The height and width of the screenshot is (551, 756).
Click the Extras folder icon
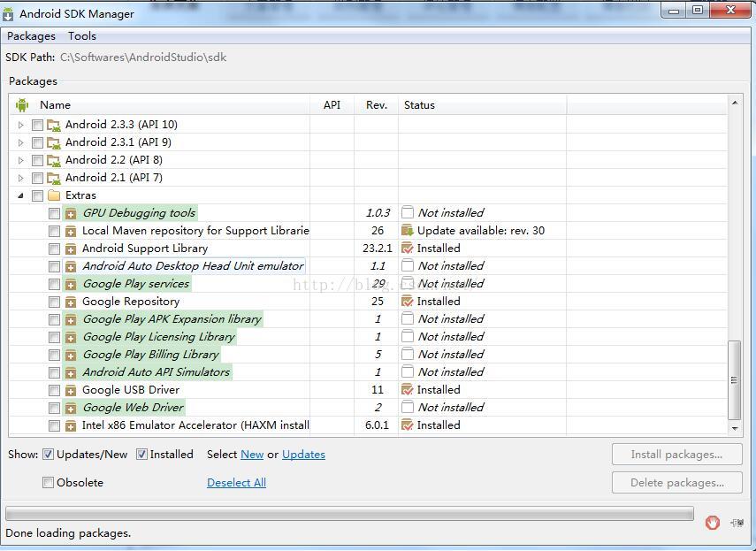(x=54, y=195)
